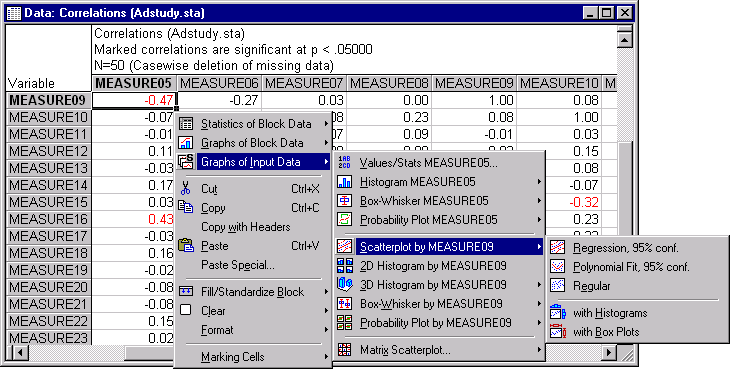Screen dimensions: 730x369
Task: Select the Variable corner header
Action: (x=48, y=58)
